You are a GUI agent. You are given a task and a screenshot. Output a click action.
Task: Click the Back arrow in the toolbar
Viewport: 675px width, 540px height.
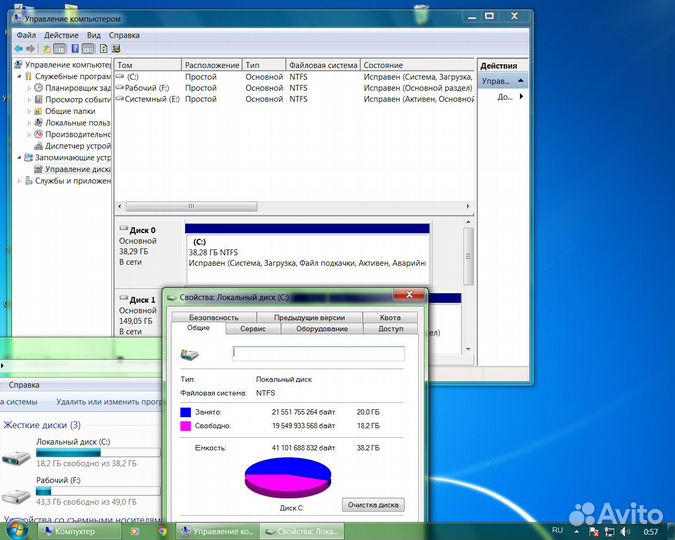point(18,48)
